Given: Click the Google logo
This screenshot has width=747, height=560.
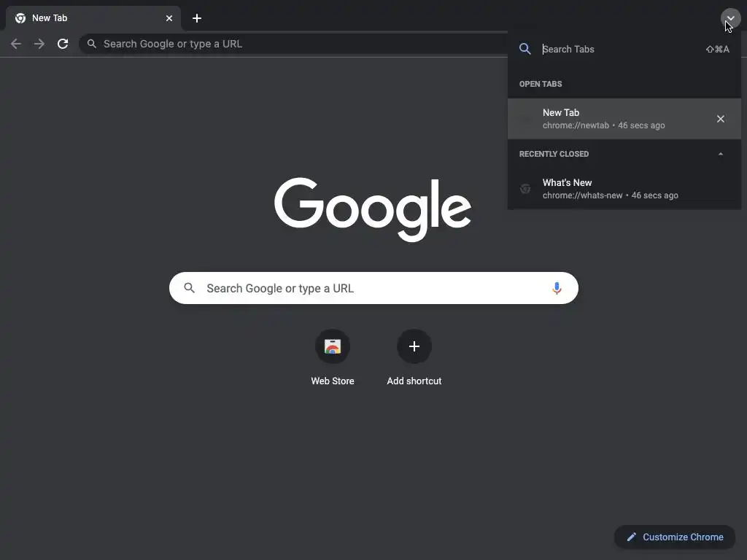Looking at the screenshot, I should point(373,209).
